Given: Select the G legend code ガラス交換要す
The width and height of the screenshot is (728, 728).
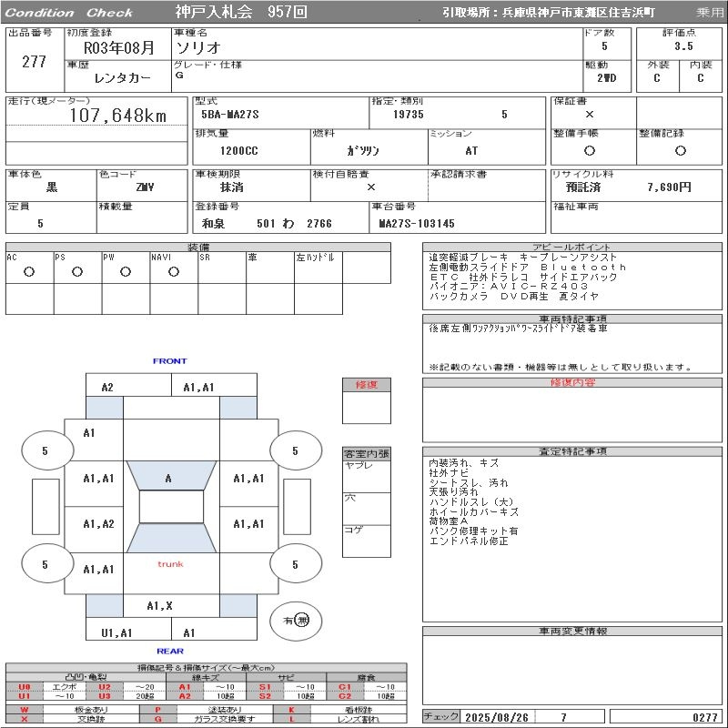Looking at the screenshot, I should coord(157,719).
